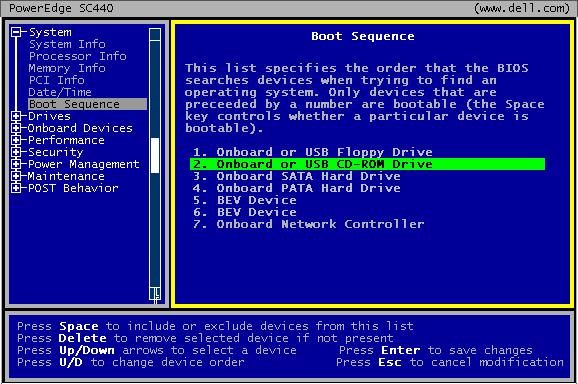Viewport: 578px width, 384px height.
Task: Select the Maintenance category label
Action: [x=66, y=176]
